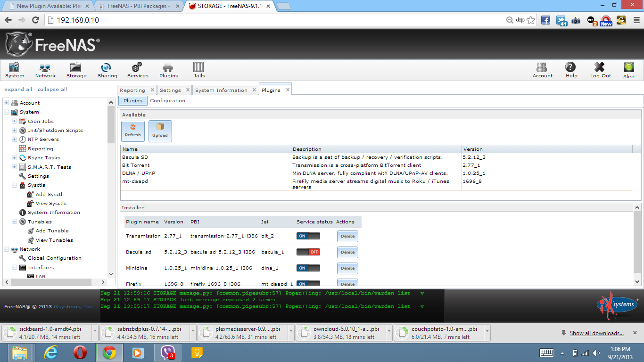Viewport: 644px width, 362px height.
Task: Open the Plugins toolbar icon
Action: click(168, 70)
